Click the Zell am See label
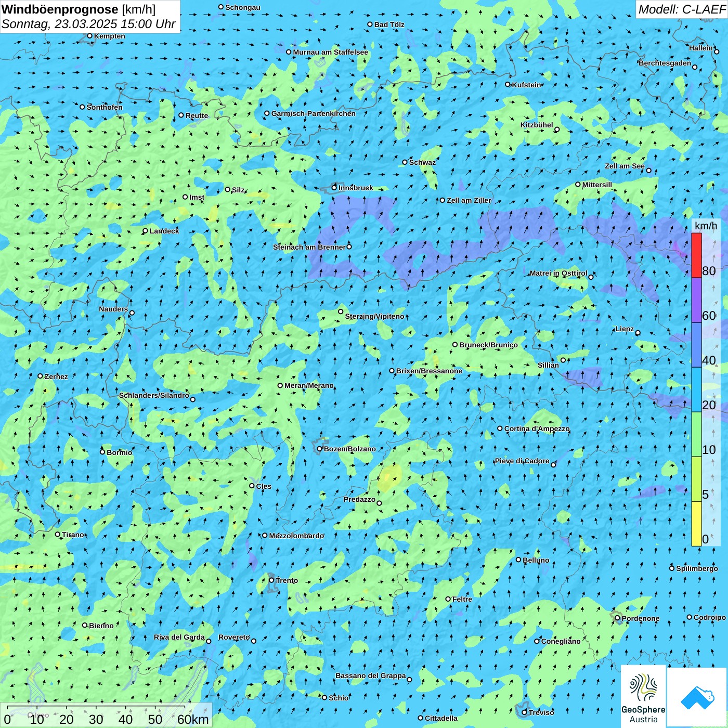This screenshot has height=728, width=728. pos(625,166)
